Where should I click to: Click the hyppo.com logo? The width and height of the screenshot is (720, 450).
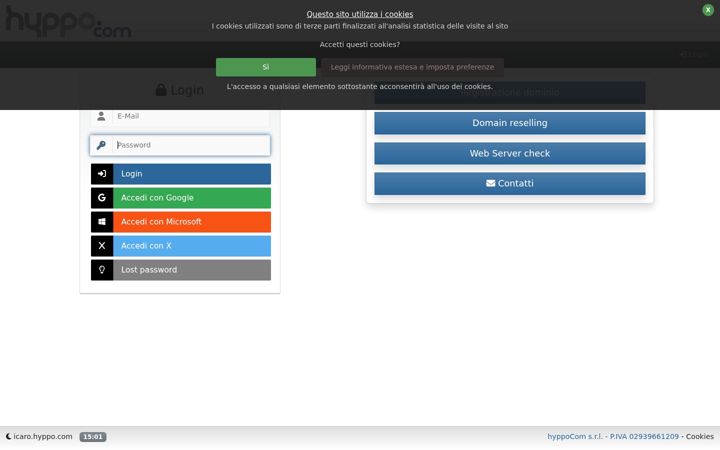68,22
